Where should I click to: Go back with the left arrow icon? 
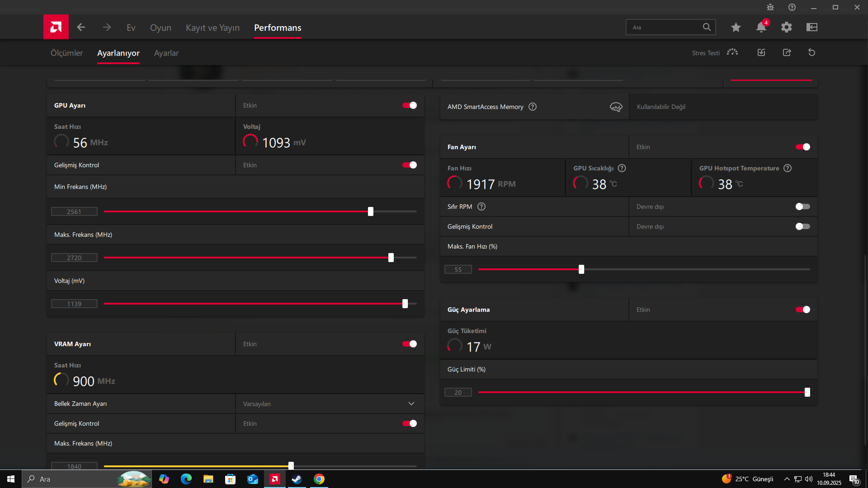81,27
